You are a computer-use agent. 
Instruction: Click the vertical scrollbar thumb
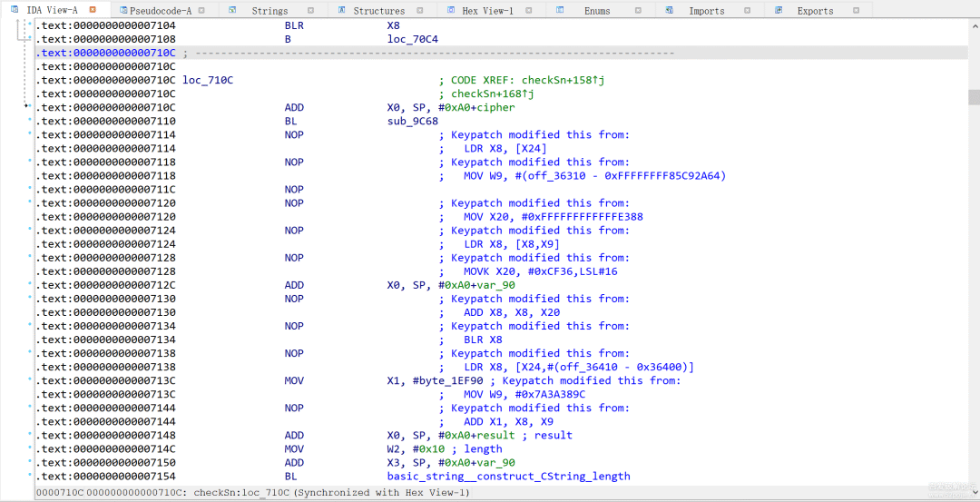click(x=974, y=97)
